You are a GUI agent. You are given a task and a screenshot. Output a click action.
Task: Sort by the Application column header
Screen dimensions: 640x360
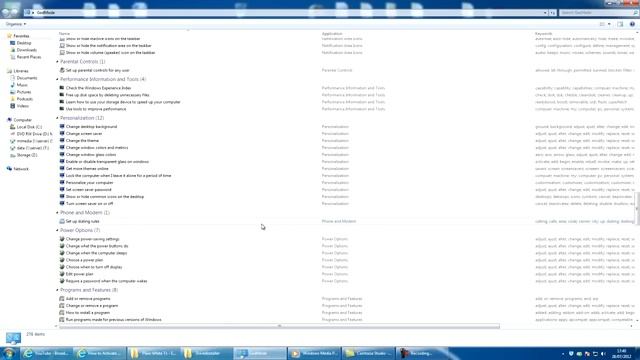click(x=332, y=33)
